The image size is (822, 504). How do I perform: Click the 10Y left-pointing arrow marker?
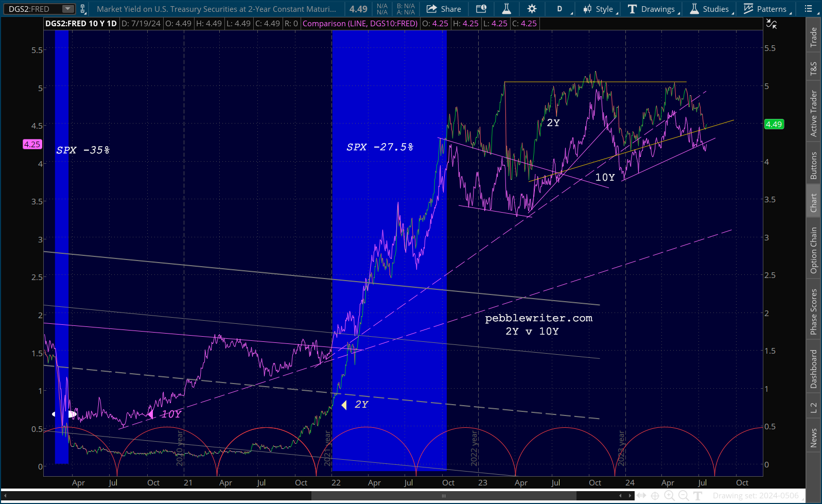[x=150, y=414]
